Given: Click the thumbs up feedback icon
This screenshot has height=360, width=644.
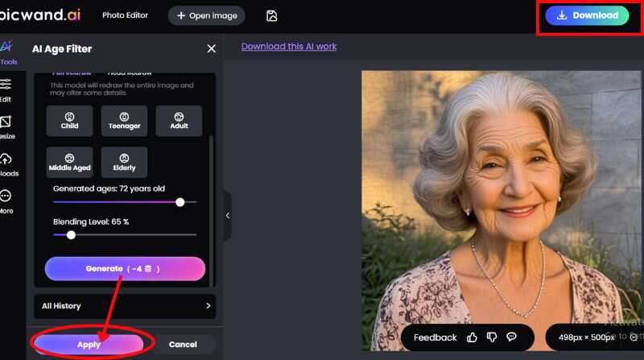Looking at the screenshot, I should (x=472, y=337).
